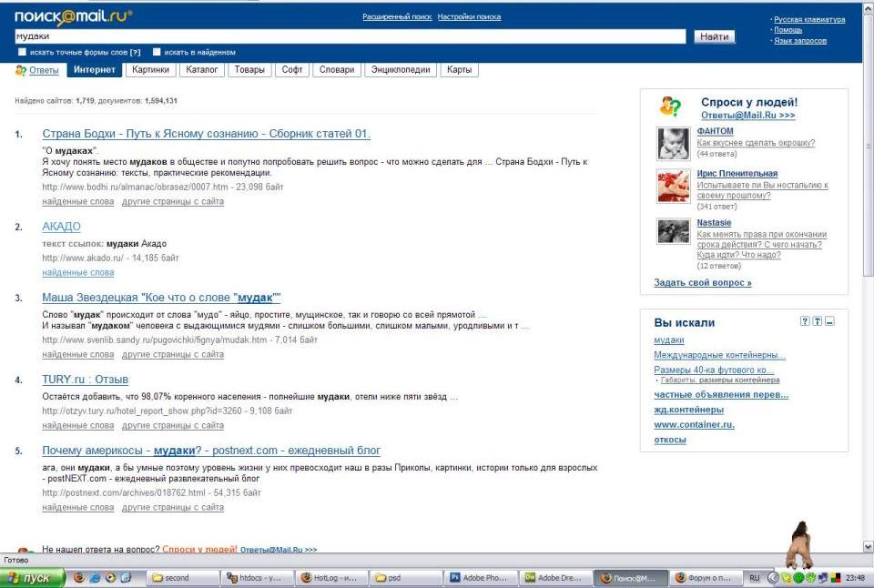Open Nastasie avatar thumbnail

coord(674,231)
